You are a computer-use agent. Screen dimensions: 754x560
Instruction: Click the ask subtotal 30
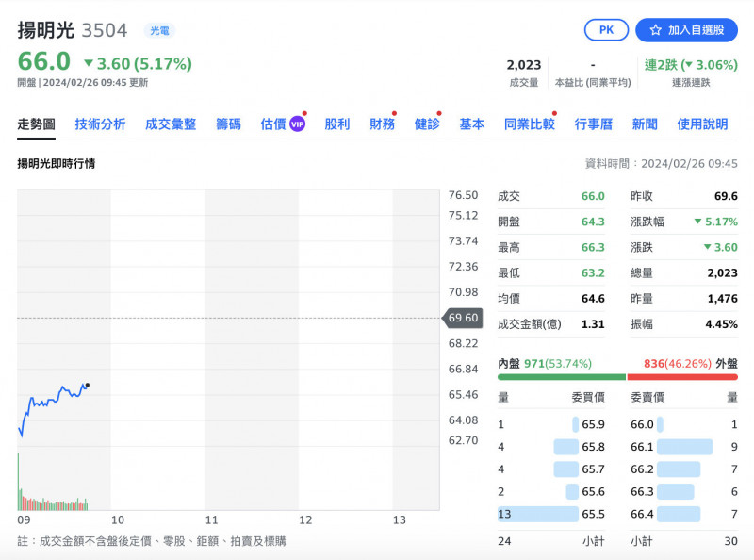731,541
